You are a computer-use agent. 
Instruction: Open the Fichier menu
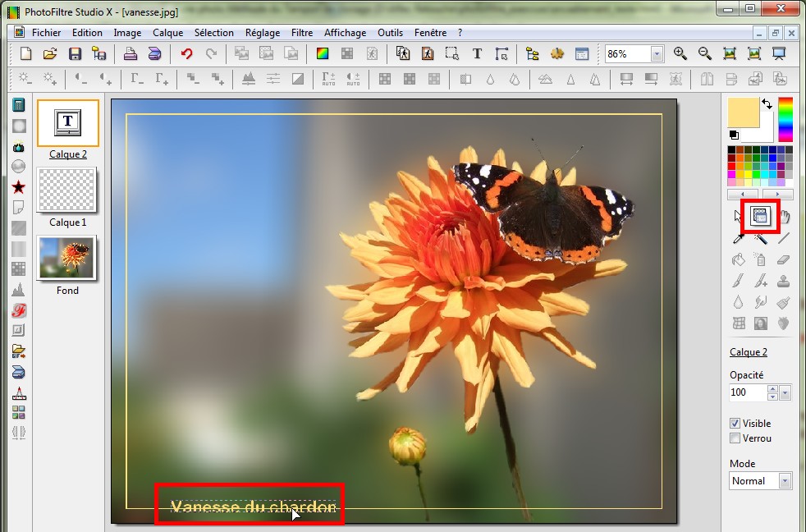tap(46, 32)
